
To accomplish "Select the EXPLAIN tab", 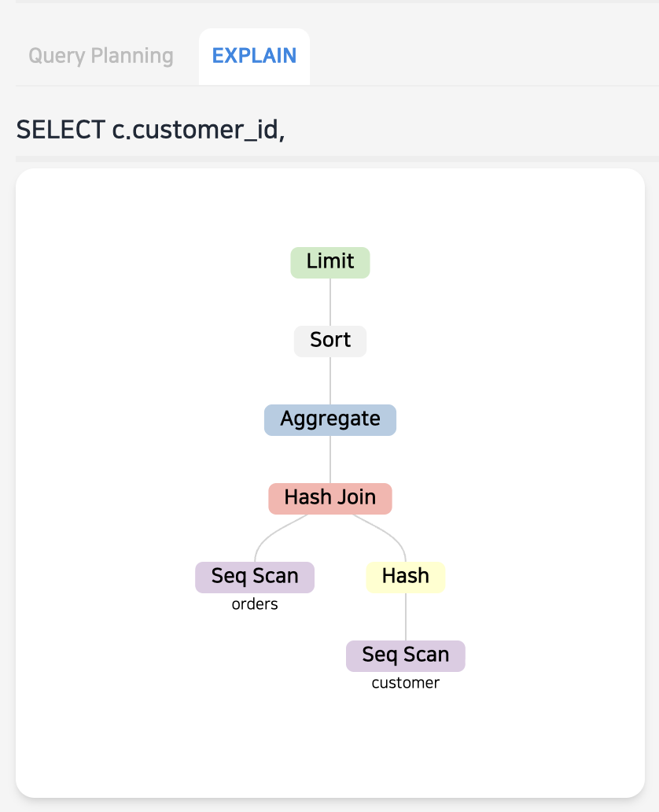I will (x=254, y=57).
